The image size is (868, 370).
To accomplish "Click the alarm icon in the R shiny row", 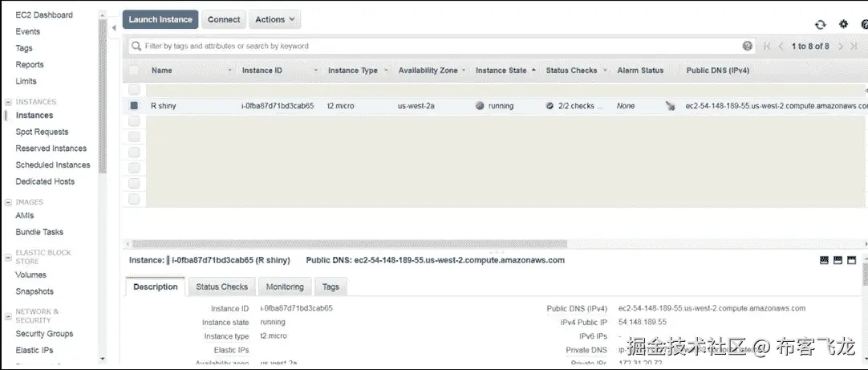I will coord(671,106).
